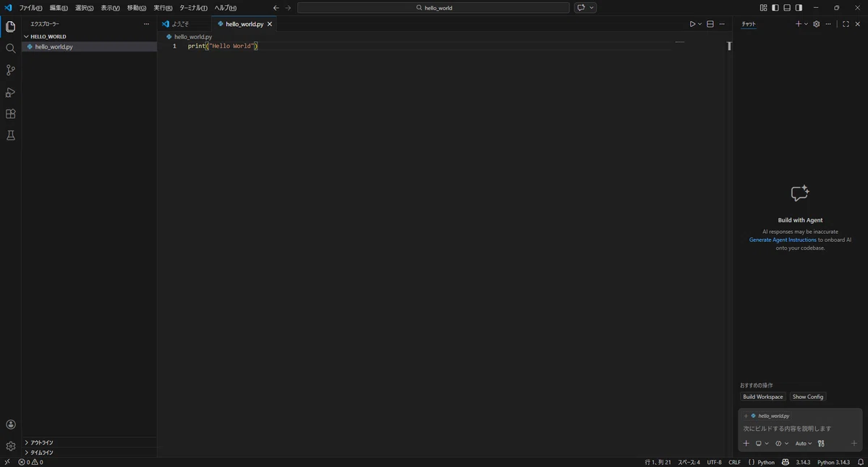Click the hello_world.py context chip in chat
Image resolution: width=868 pixels, height=467 pixels.
pyautogui.click(x=770, y=416)
